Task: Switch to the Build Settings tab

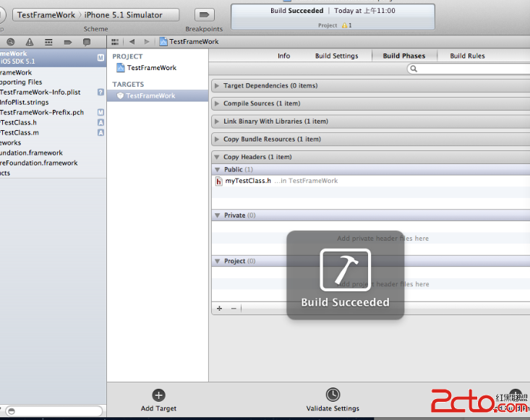Action: (x=336, y=56)
